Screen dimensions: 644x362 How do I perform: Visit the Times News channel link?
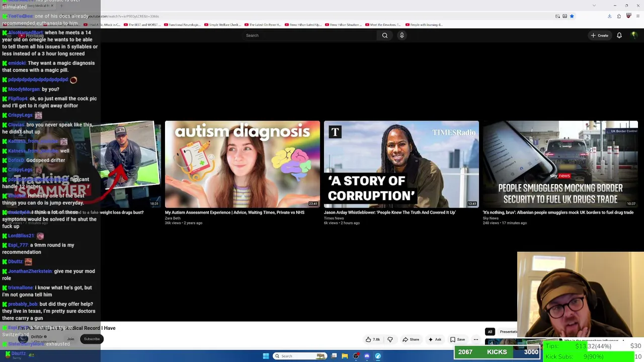(x=334, y=218)
